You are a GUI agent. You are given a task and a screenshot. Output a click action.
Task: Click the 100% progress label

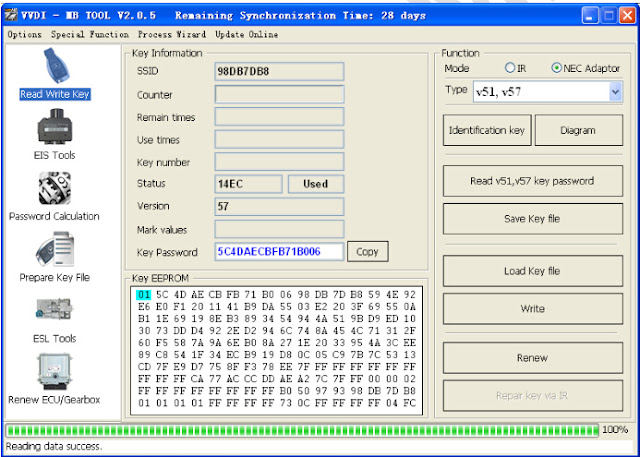[615, 430]
